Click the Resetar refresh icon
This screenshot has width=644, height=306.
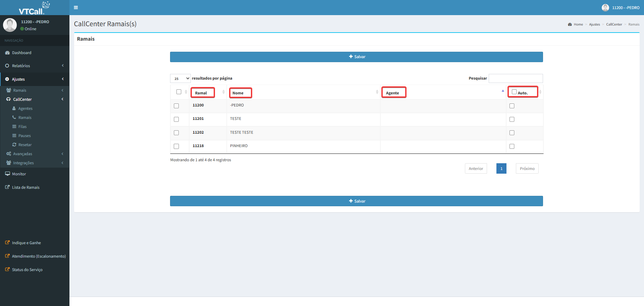click(x=14, y=145)
